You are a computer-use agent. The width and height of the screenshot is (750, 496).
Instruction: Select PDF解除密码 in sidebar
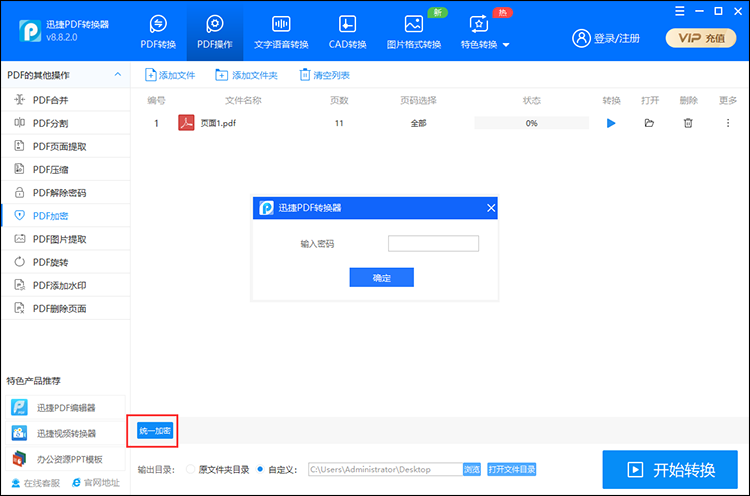(66, 193)
